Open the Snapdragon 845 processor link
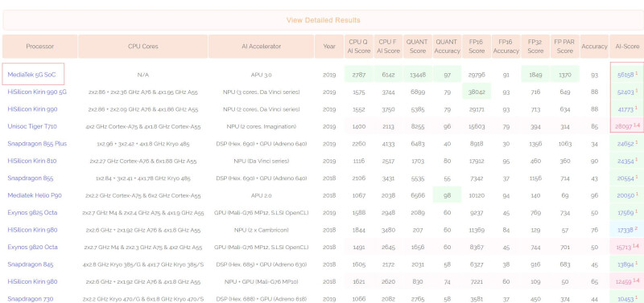This screenshot has width=644, height=303. 31,264
